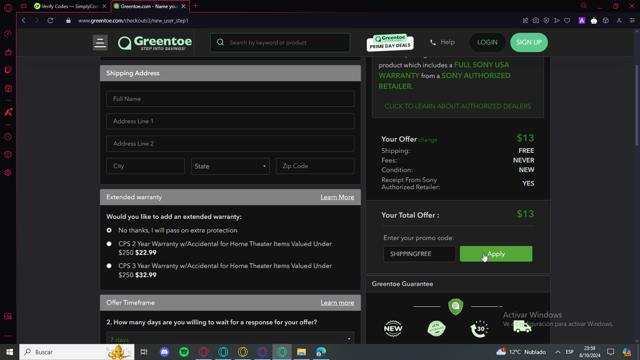The height and width of the screenshot is (360, 640).
Task: Click the LOGIN button
Action: pos(487,42)
